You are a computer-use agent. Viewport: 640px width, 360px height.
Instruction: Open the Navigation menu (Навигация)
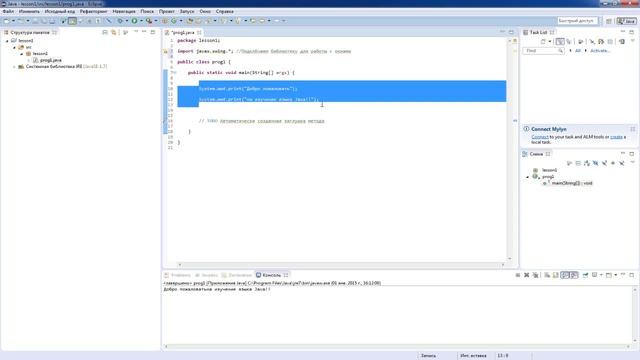tap(124, 11)
